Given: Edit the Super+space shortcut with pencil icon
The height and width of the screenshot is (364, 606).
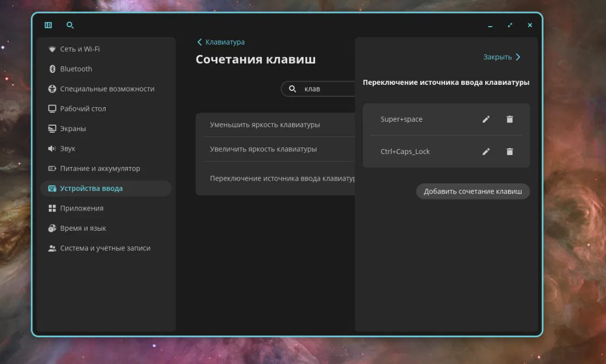Looking at the screenshot, I should tap(486, 119).
